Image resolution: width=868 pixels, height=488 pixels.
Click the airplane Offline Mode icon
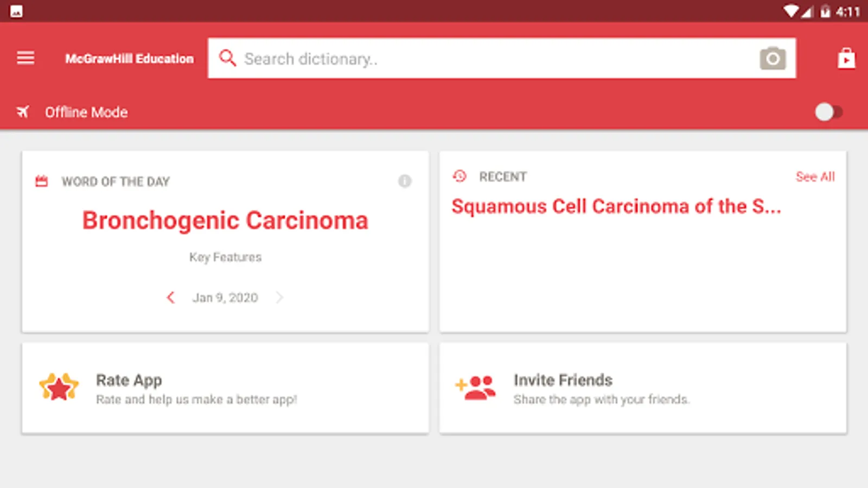23,112
